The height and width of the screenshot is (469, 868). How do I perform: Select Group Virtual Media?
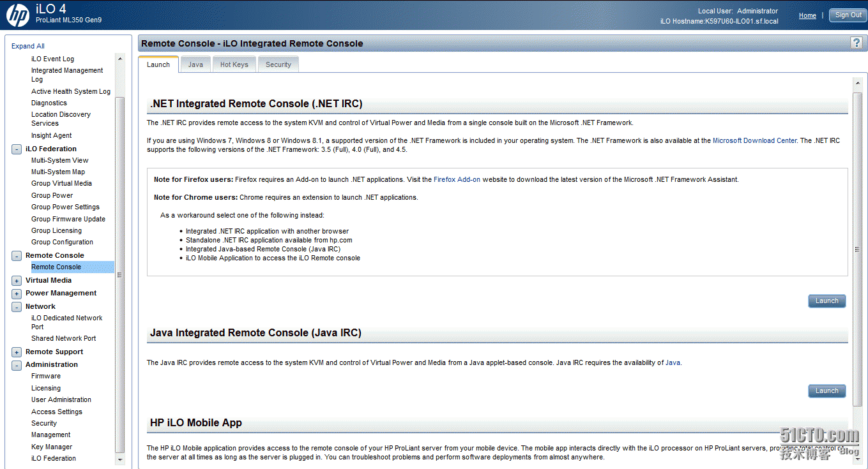pos(61,183)
